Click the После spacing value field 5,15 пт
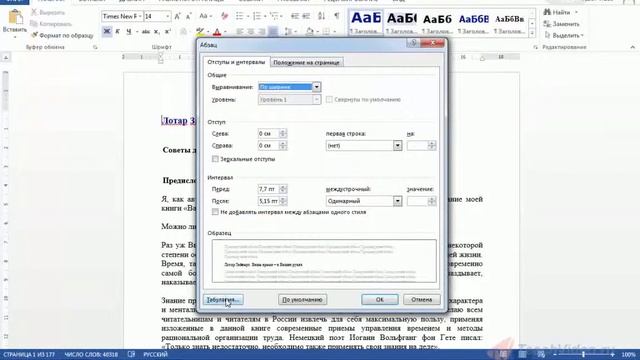This screenshot has width=640, height=360. [268, 201]
